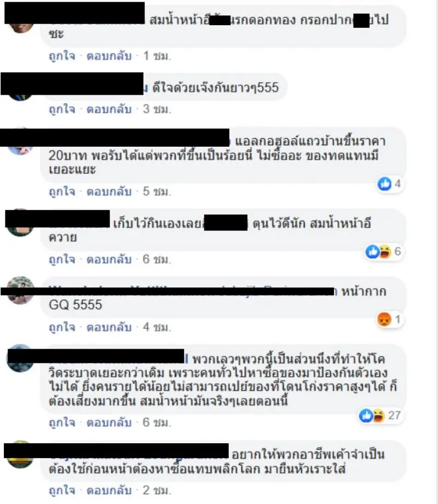Reply to the comment posted 3 ชม. ago
The image size is (438, 504).
pyautogui.click(x=109, y=109)
